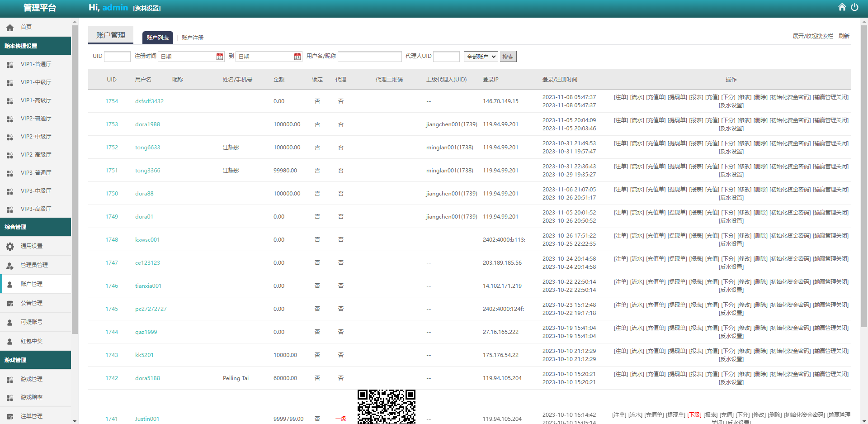
Task: Click sidebar scroll down arrow
Action: click(75, 421)
